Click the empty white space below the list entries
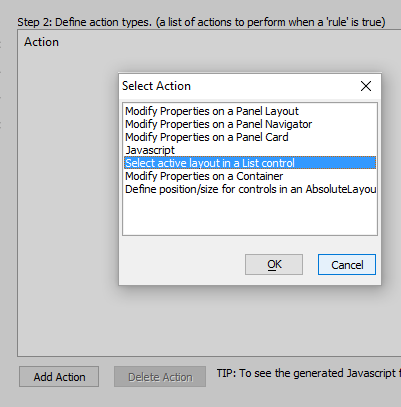This screenshot has height=407, width=401. pyautogui.click(x=250, y=215)
